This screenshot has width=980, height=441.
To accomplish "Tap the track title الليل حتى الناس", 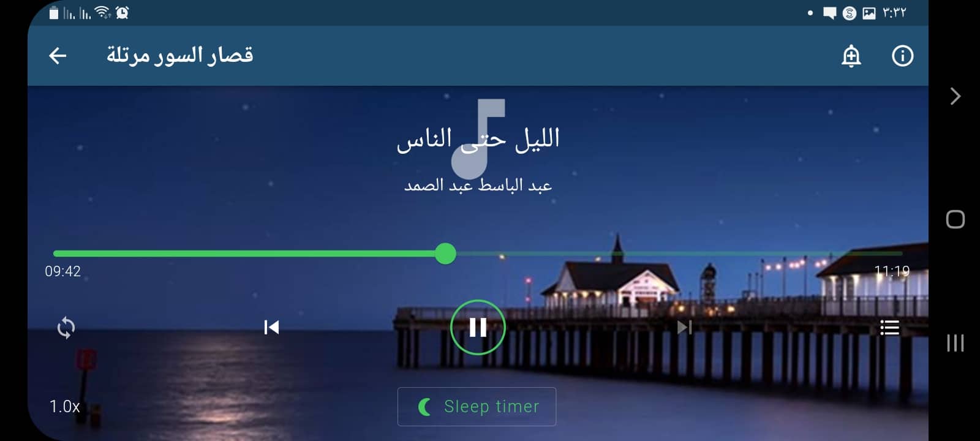I will pyautogui.click(x=478, y=139).
